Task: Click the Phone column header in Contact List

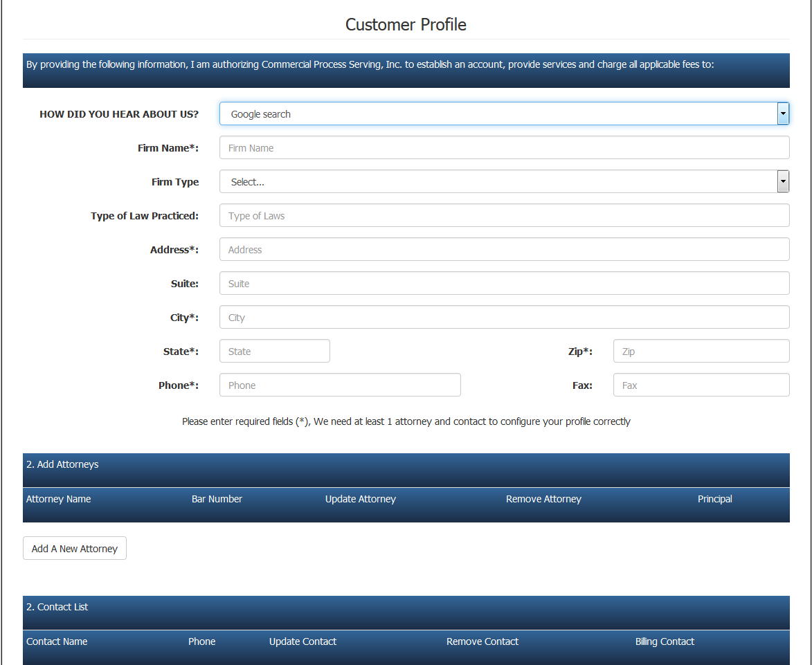Action: point(202,641)
